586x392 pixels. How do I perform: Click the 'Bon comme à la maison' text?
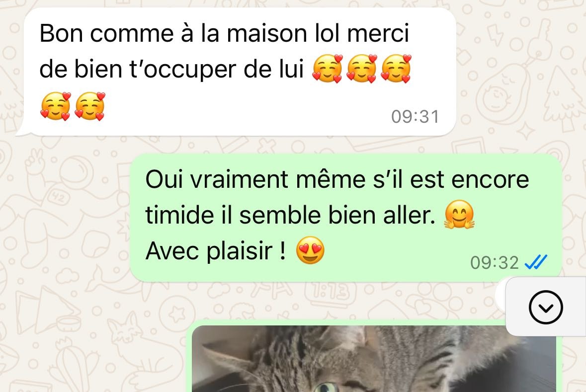tap(171, 33)
